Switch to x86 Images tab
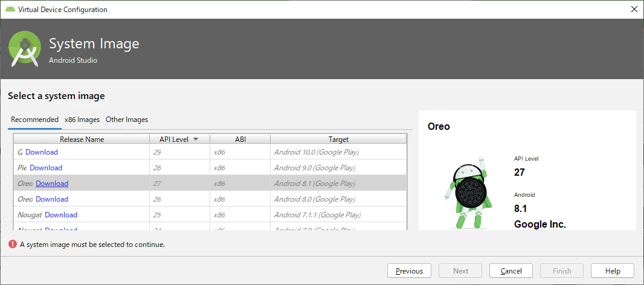The width and height of the screenshot is (644, 285). [82, 120]
